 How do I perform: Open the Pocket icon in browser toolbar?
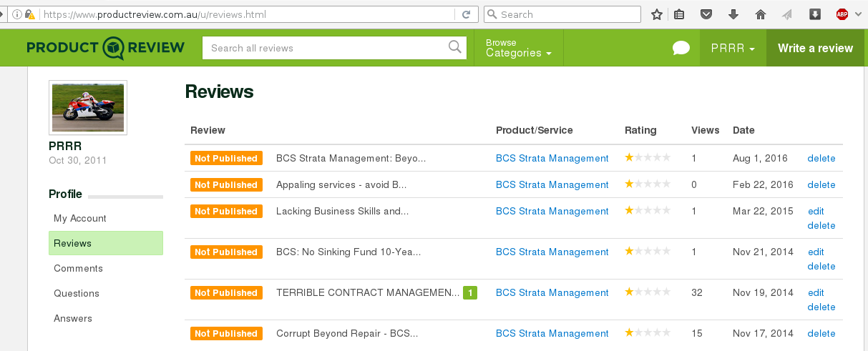point(706,14)
